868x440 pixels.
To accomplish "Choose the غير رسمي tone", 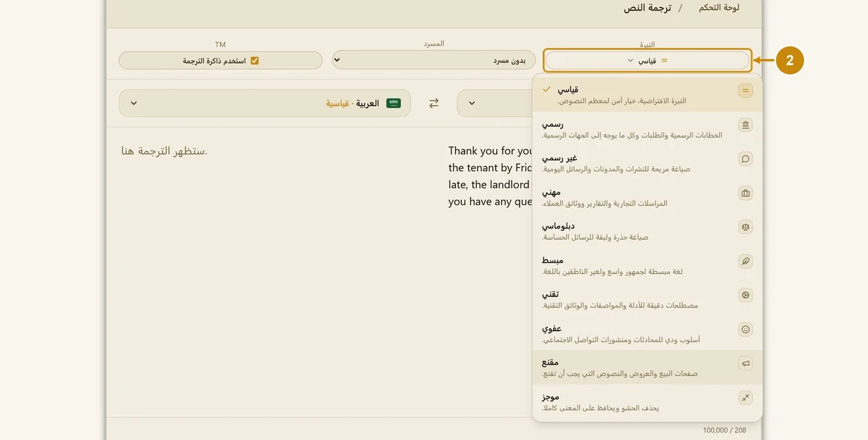I will tap(647, 163).
